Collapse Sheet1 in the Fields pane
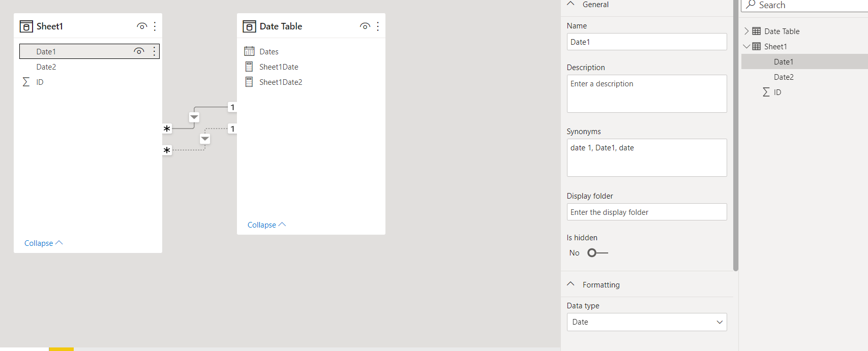The height and width of the screenshot is (351, 868). (746, 46)
